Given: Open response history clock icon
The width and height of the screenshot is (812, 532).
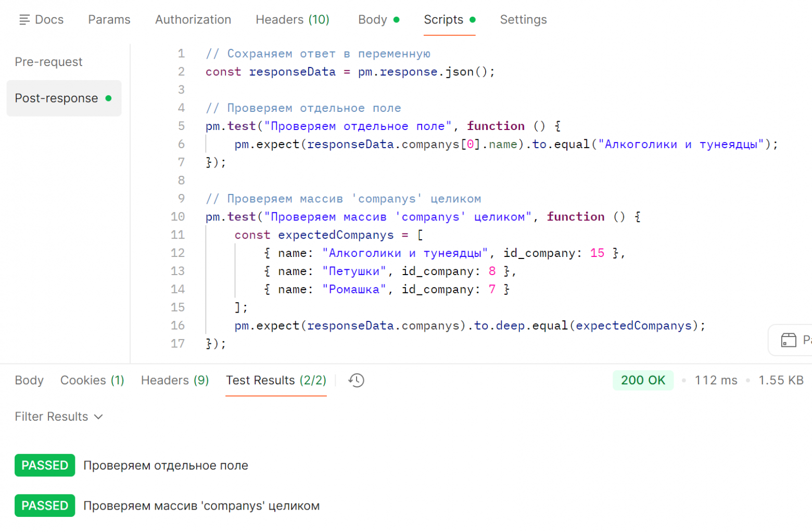Looking at the screenshot, I should click(356, 380).
